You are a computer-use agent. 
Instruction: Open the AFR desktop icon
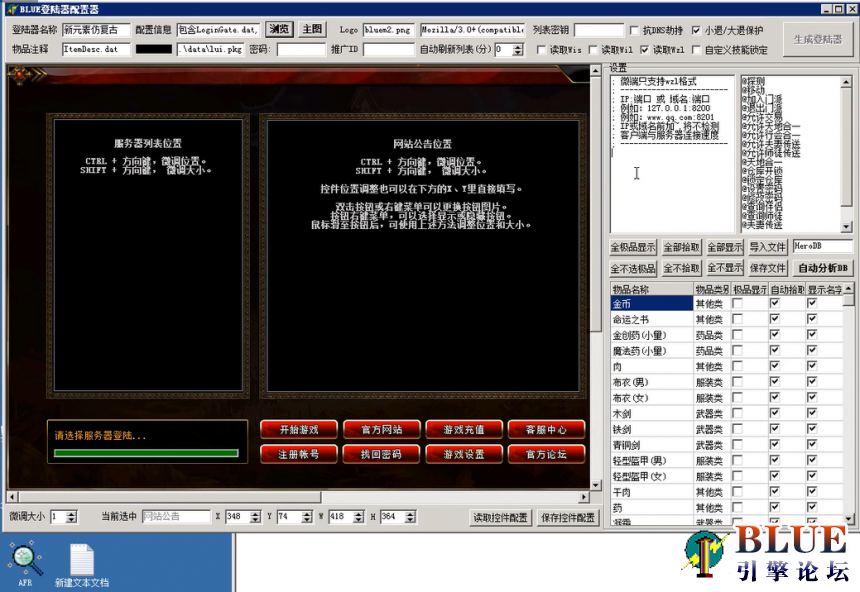point(25,559)
